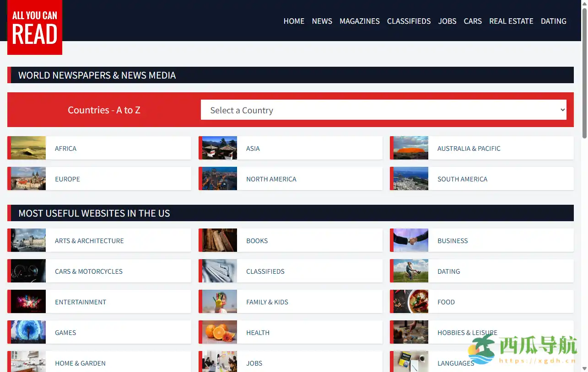Click the All You Can Read logo

[35, 27]
